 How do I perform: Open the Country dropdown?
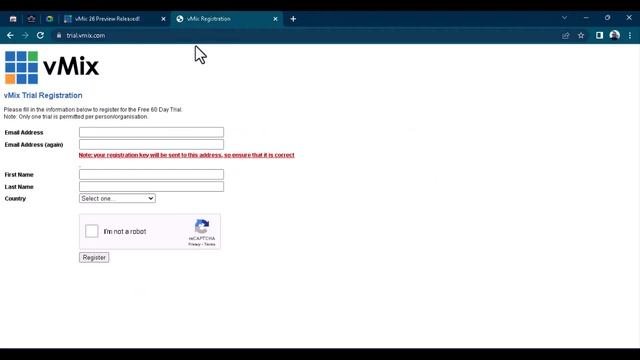click(x=117, y=198)
